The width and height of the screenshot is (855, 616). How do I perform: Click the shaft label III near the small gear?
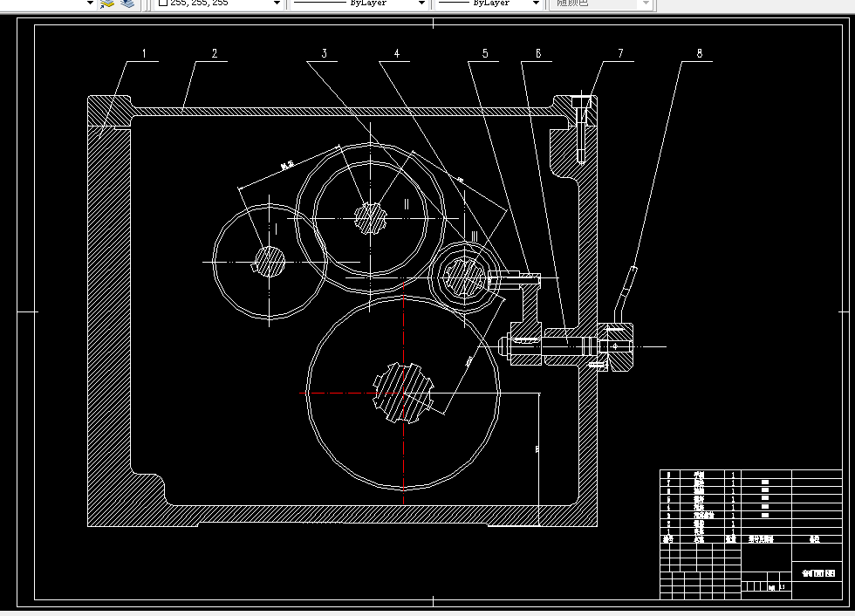474,236
